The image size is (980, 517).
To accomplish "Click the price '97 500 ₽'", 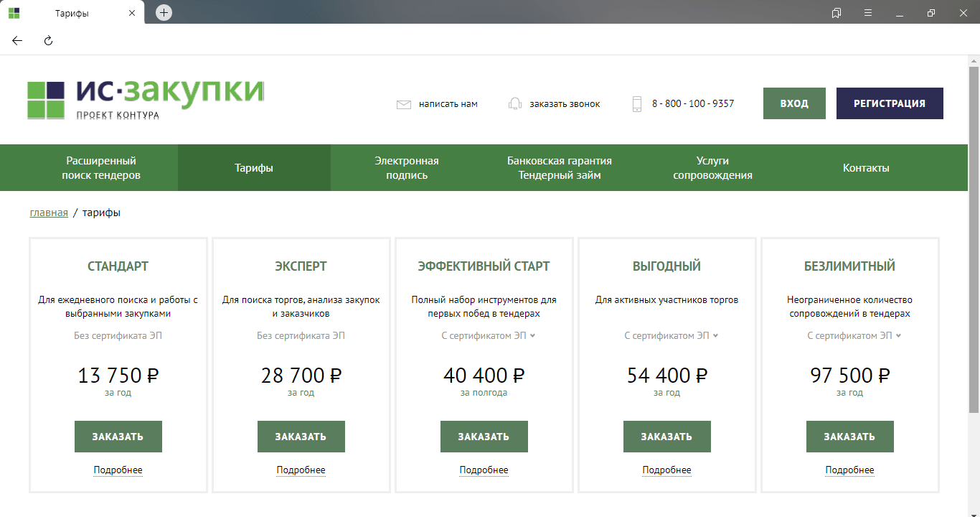I will point(850,375).
